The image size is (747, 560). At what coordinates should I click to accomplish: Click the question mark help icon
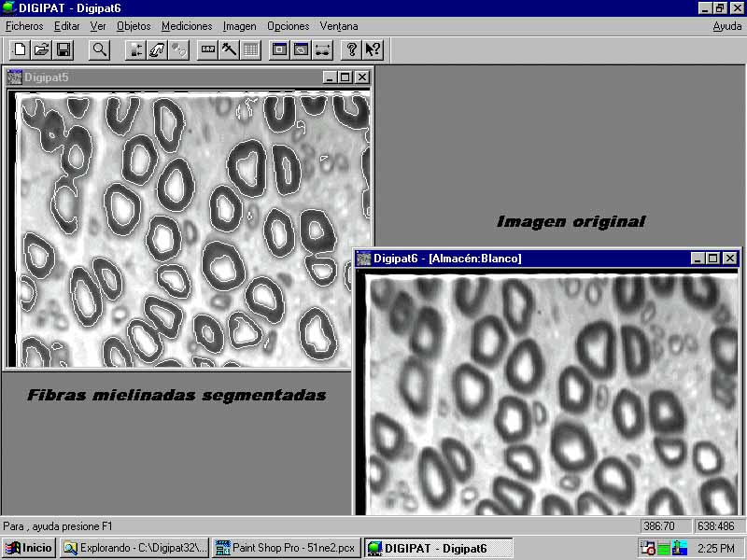351,49
